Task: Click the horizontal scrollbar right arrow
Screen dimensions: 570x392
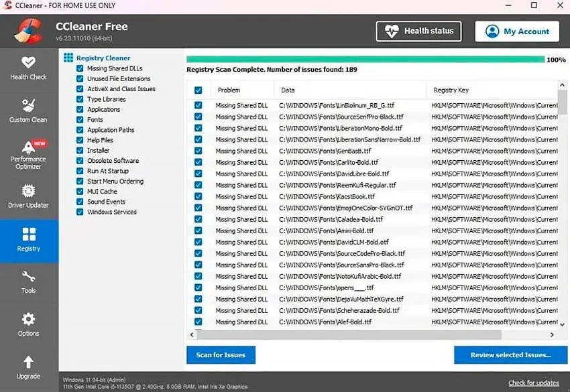Action: [552, 334]
